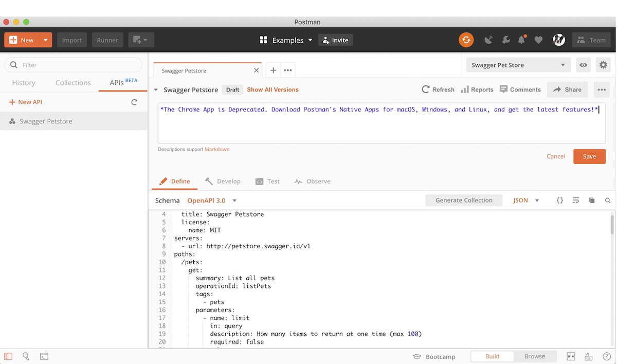
Task: Collapse the Swagger Petstore API header triangle
Action: pyautogui.click(x=156, y=90)
